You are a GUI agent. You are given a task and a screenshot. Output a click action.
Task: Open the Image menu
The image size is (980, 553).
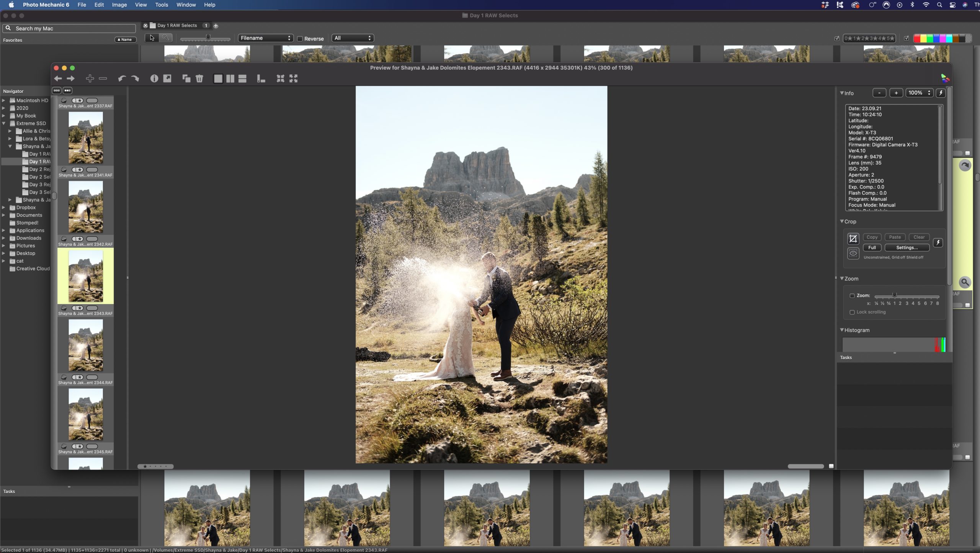(119, 5)
